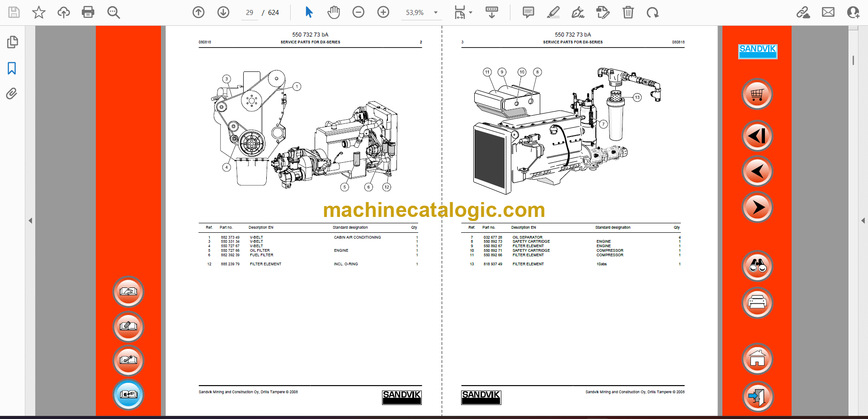Click the catalog's orange printer button
This screenshot has width=868, height=419.
tap(757, 302)
